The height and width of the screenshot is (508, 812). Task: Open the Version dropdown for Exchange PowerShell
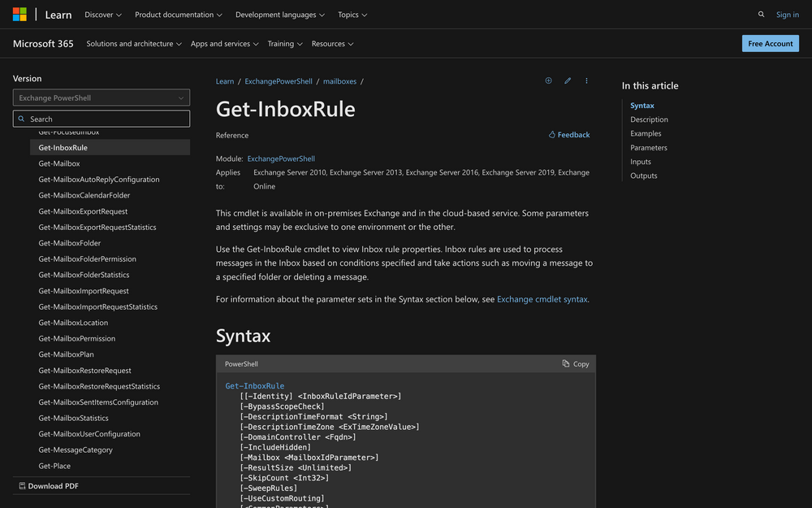[101, 98]
